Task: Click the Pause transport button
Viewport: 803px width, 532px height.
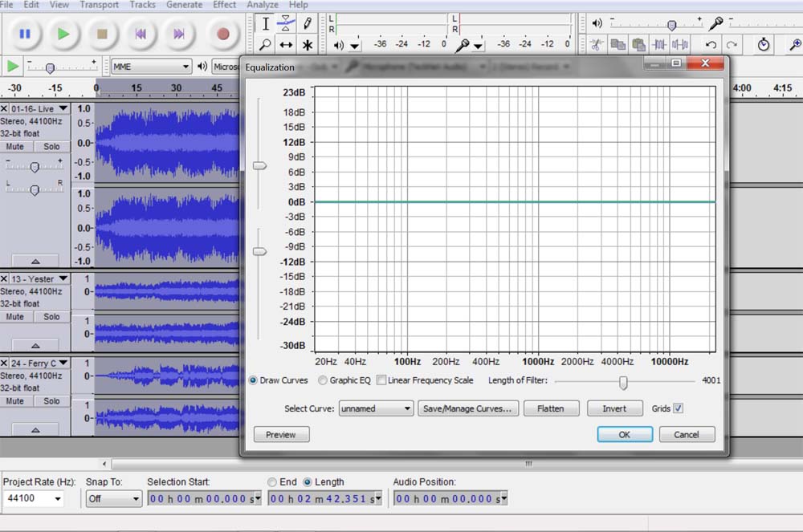Action: [24, 34]
